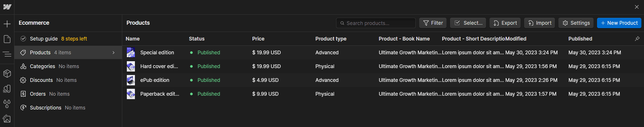Viewport: 644px width, 127px height.
Task: Click the Export button
Action: coord(505,23)
